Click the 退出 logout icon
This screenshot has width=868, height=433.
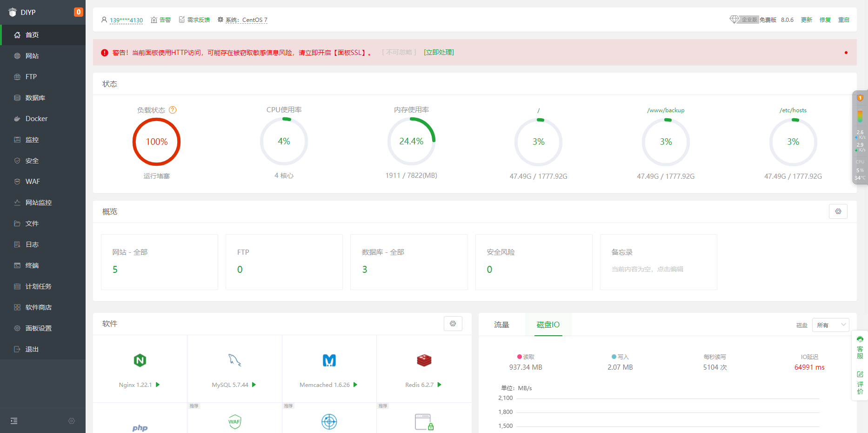pos(17,349)
